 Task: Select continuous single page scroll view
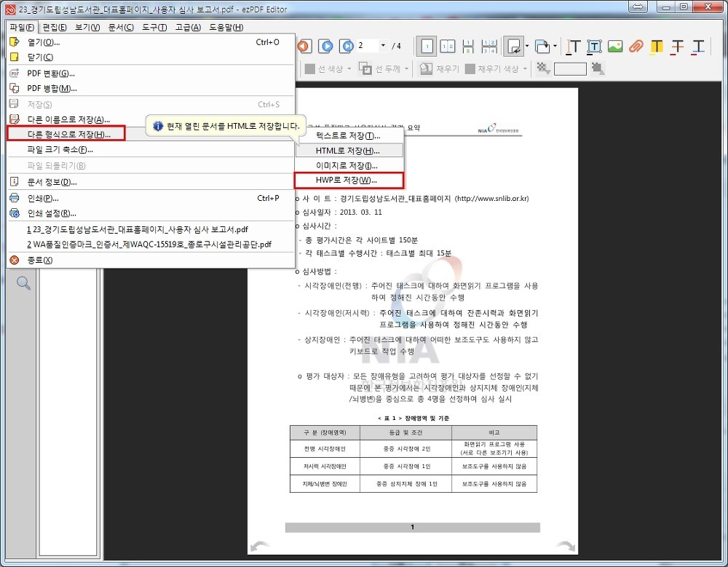(468, 46)
